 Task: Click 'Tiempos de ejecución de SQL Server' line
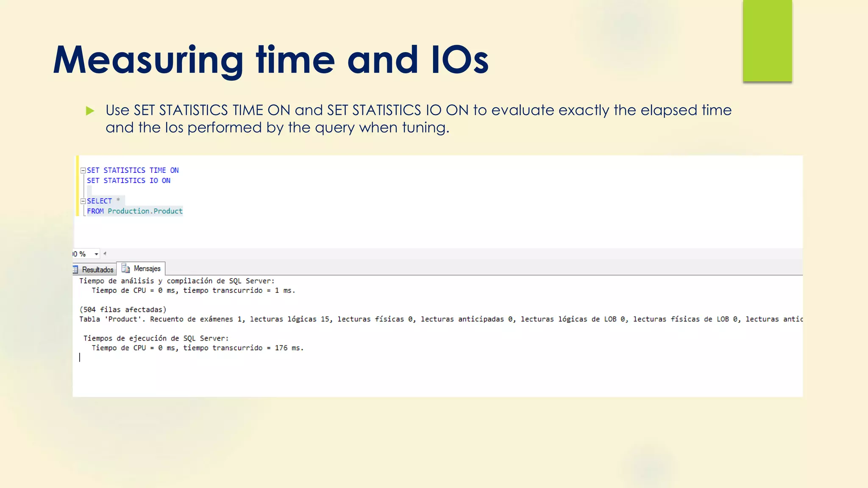point(156,338)
